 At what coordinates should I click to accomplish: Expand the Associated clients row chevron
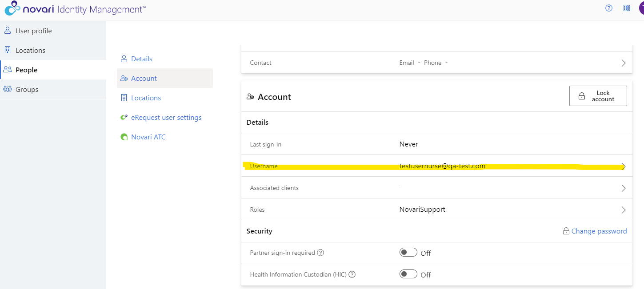[x=624, y=188]
